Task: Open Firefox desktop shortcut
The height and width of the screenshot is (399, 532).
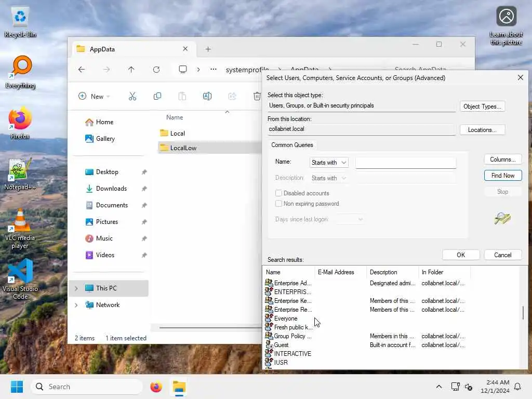Action: click(x=20, y=123)
